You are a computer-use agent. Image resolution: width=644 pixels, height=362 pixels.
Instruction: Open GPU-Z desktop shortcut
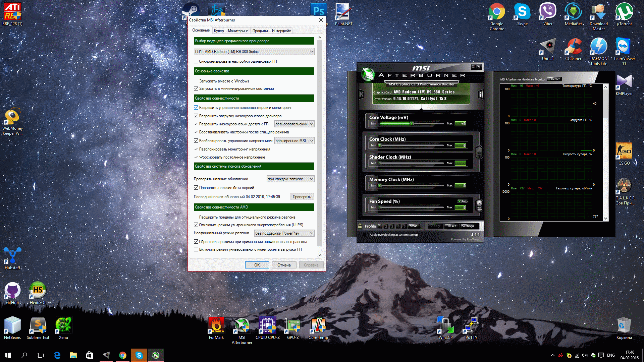pyautogui.click(x=293, y=325)
